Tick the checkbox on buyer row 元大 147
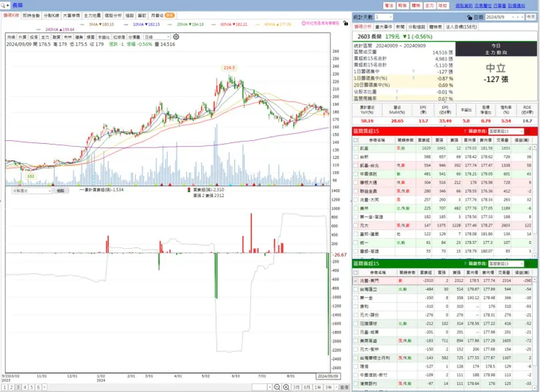 pos(356,226)
